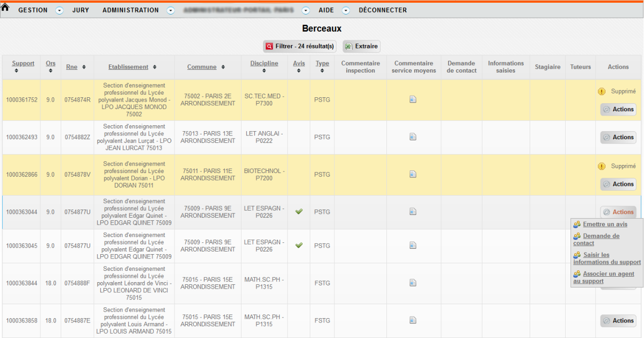Click the home icon in the navigation bar
Viewport: 644px width, 338px height.
5,8
